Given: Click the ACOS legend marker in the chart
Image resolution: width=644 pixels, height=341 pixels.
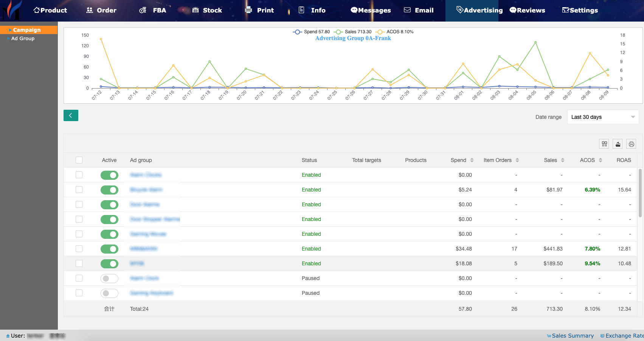Looking at the screenshot, I should tap(380, 32).
